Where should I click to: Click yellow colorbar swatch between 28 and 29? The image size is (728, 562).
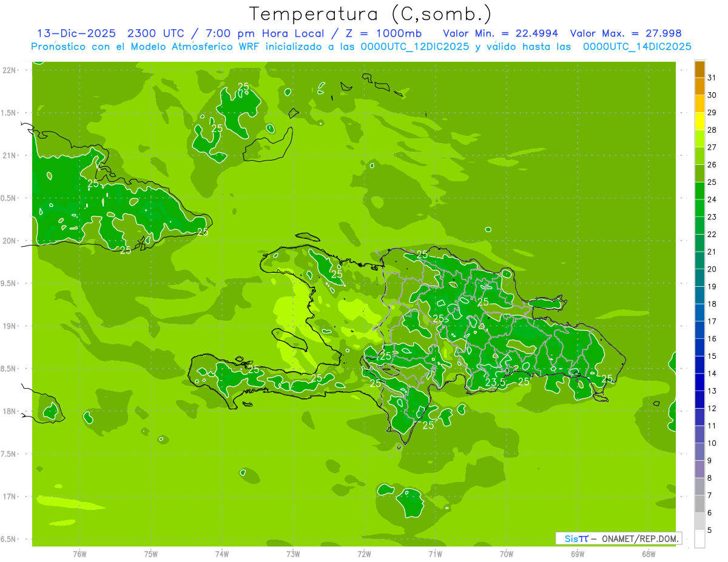699,121
